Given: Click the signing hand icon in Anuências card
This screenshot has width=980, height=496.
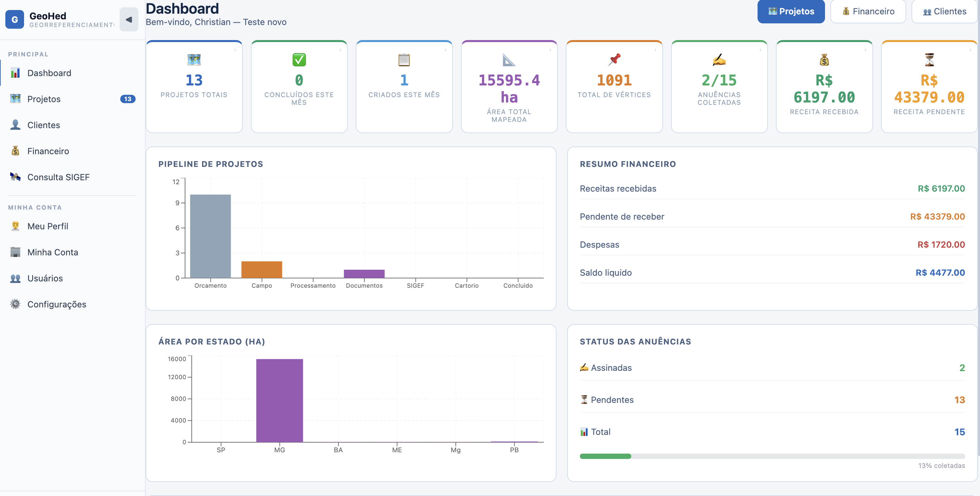Looking at the screenshot, I should click(x=719, y=60).
